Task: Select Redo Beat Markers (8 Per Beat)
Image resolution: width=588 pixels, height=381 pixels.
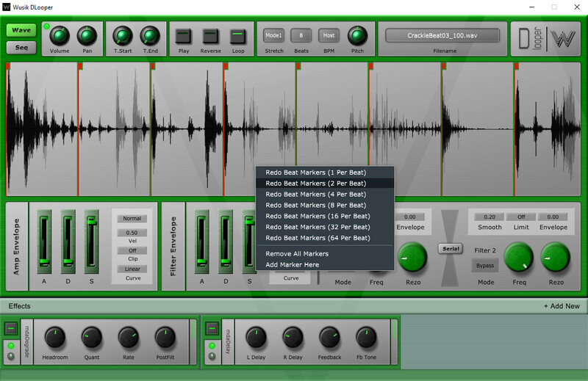Action: 325,206
